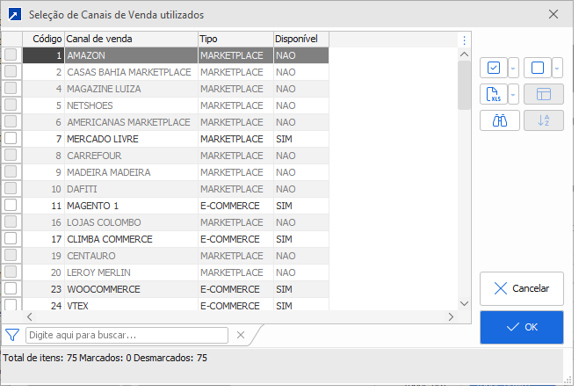
Task: Select the CARREFOUR row
Action: coord(176,156)
